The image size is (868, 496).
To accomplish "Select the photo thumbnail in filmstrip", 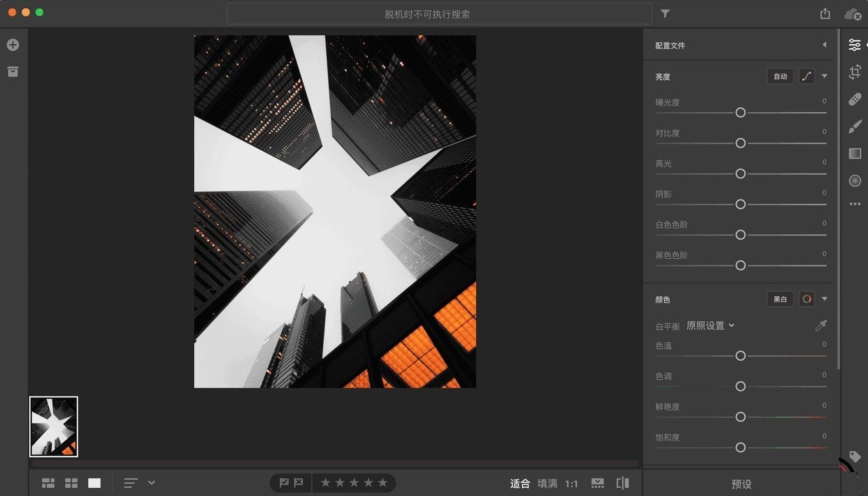I will coord(53,426).
